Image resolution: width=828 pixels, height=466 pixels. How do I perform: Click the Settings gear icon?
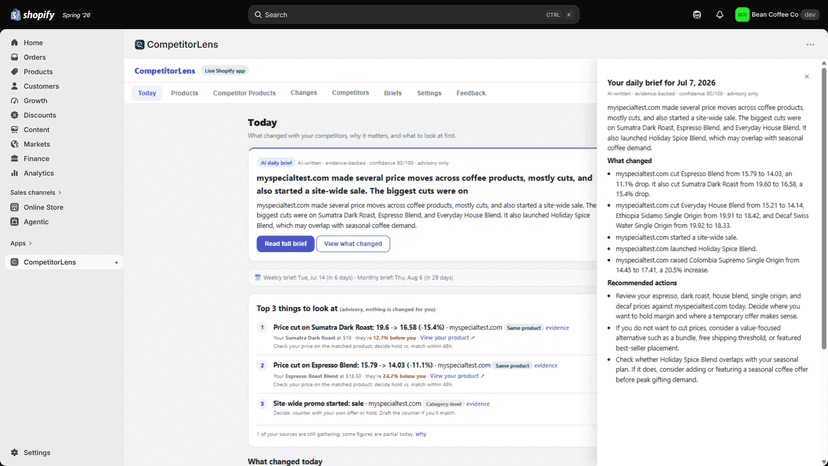(x=14, y=452)
